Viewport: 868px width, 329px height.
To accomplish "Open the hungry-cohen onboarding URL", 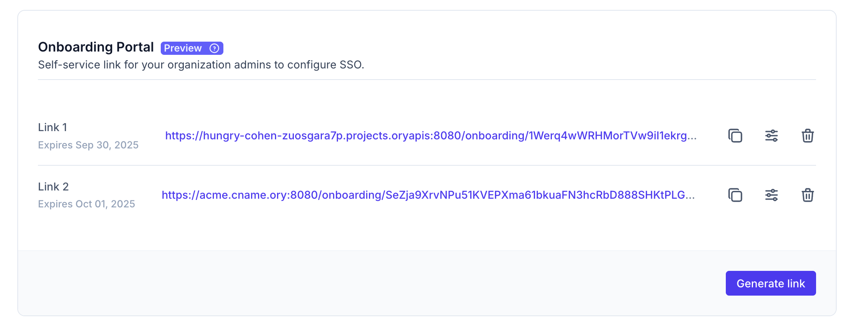I will pyautogui.click(x=431, y=136).
